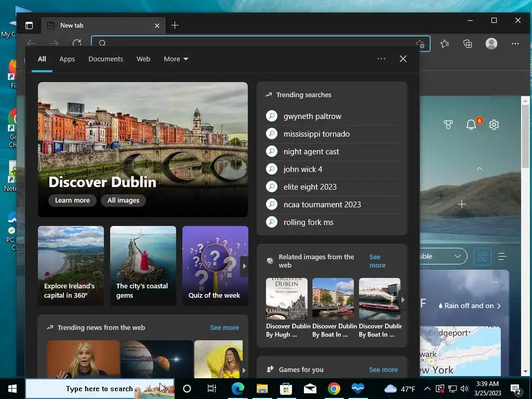The image size is (532, 399).
Task: Open weather widget showing 47°F
Action: pyautogui.click(x=400, y=389)
